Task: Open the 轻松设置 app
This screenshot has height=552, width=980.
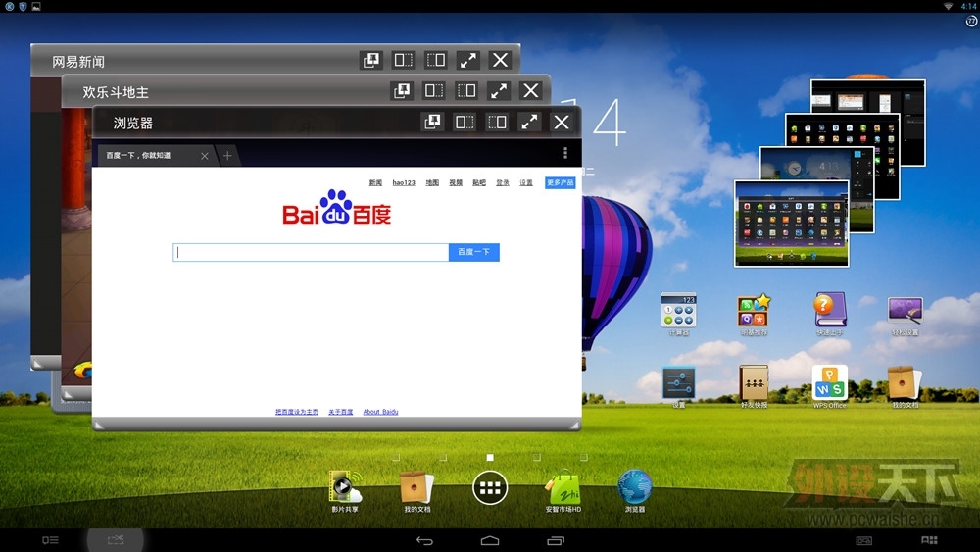Action: coord(905,317)
